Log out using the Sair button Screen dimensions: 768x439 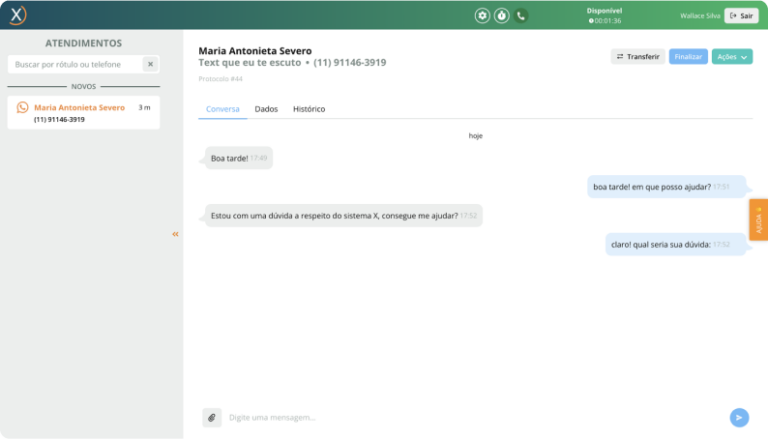coord(741,16)
